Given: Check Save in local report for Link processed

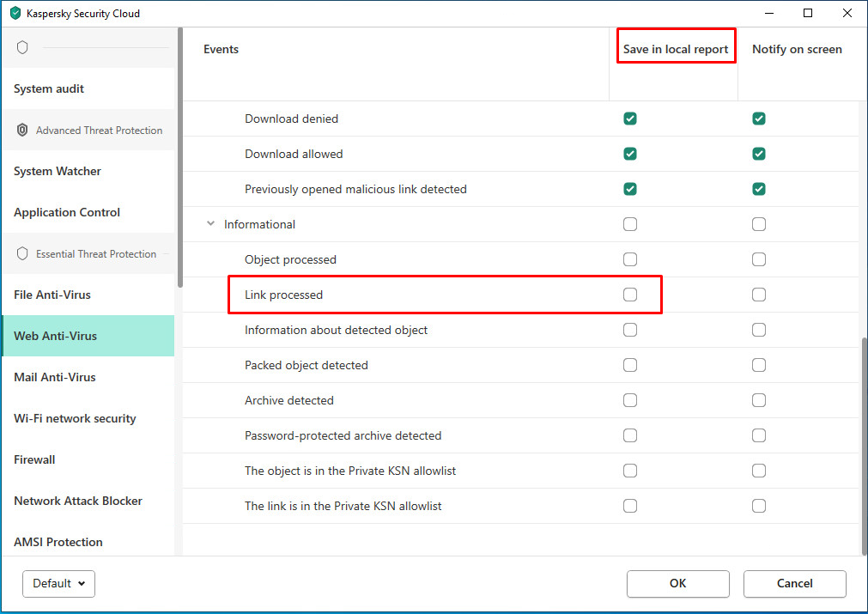Looking at the screenshot, I should pos(630,295).
